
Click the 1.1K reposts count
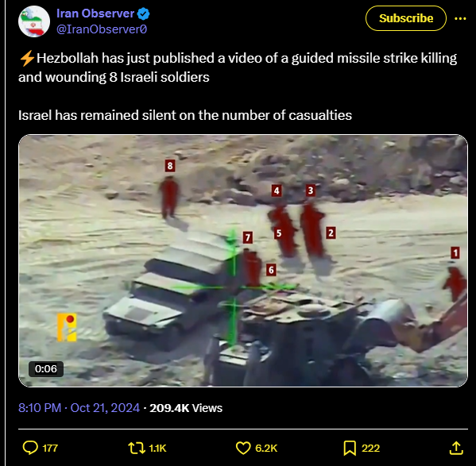[157, 448]
